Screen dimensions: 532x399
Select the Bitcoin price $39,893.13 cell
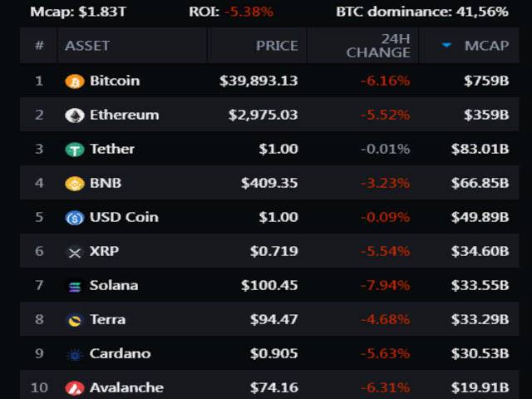(x=259, y=81)
